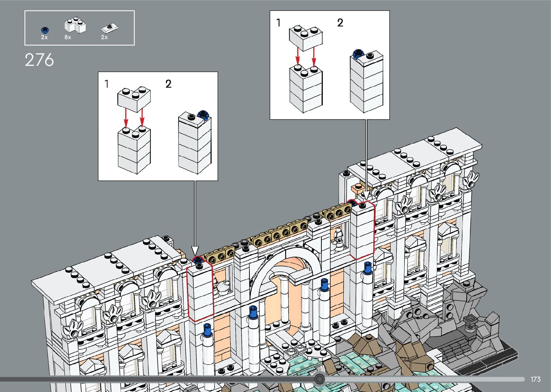The image size is (551, 392).
Task: Click the blue stud on right callout tower
Action: tap(358, 54)
